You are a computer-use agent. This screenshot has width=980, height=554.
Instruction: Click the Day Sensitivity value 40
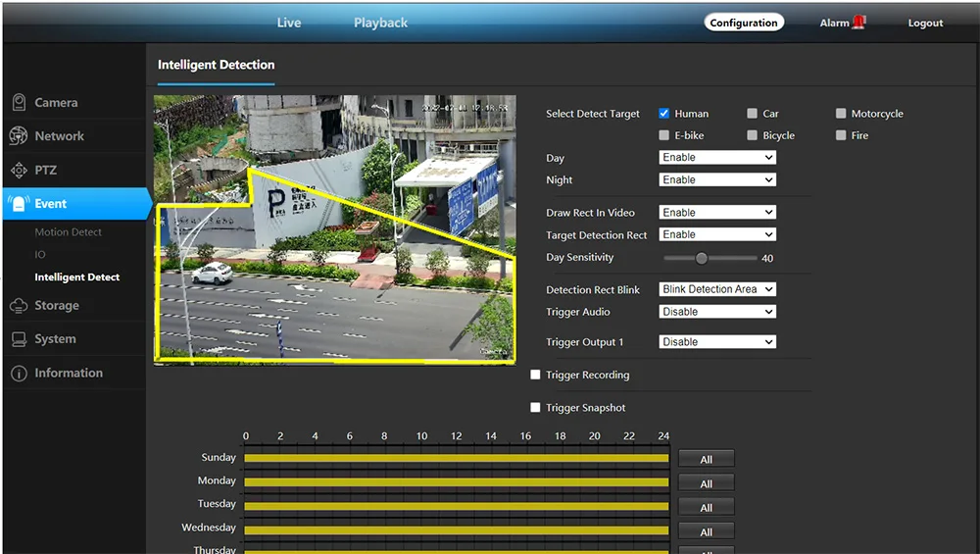coord(767,258)
